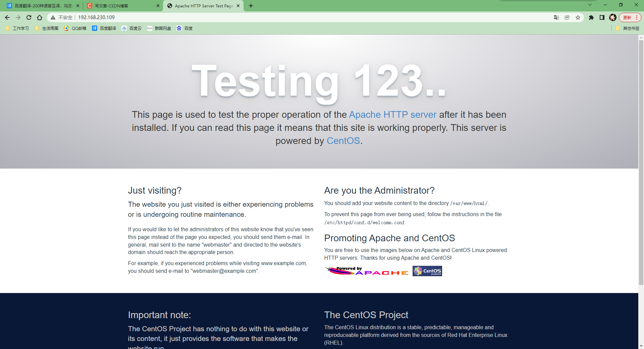Click the scrollbar up arrow
644x349 pixels.
[641, 37]
